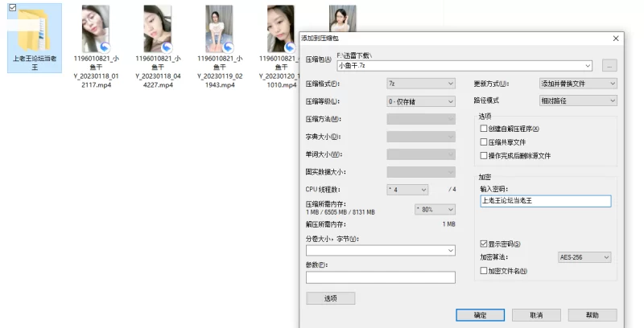Click the 输入密码 text field

[x=545, y=201]
